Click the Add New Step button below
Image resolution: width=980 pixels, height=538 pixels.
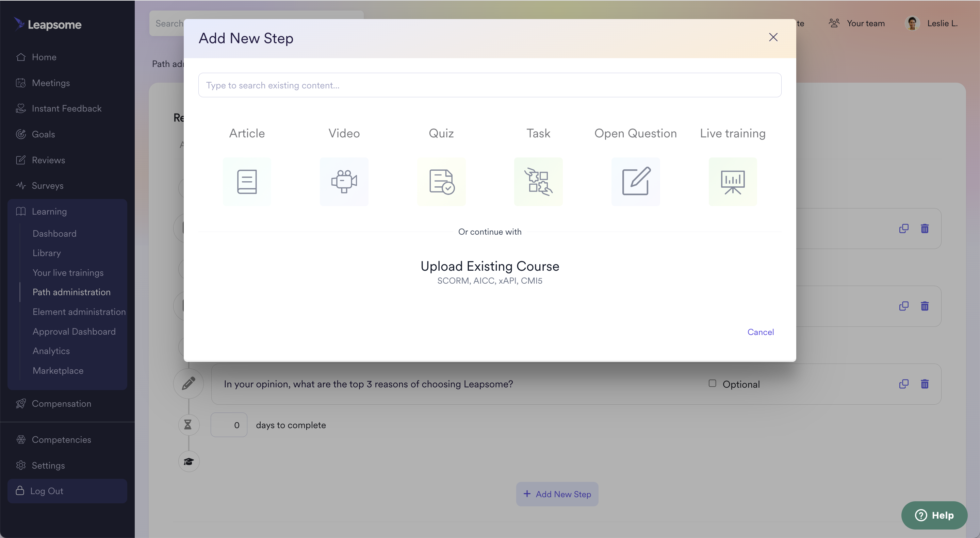pyautogui.click(x=557, y=494)
